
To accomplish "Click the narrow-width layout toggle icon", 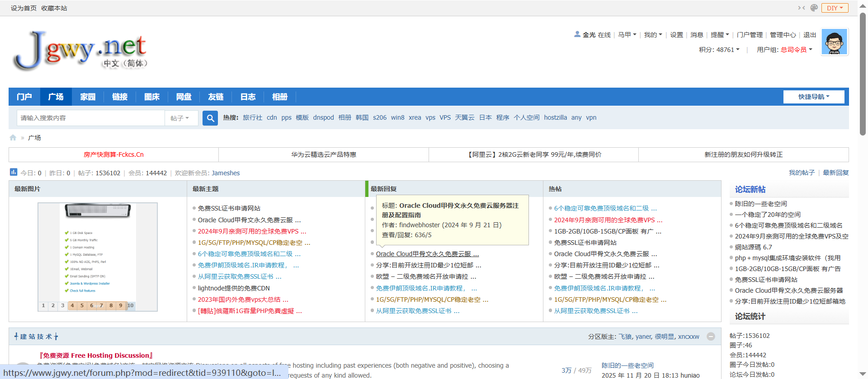I will [802, 8].
